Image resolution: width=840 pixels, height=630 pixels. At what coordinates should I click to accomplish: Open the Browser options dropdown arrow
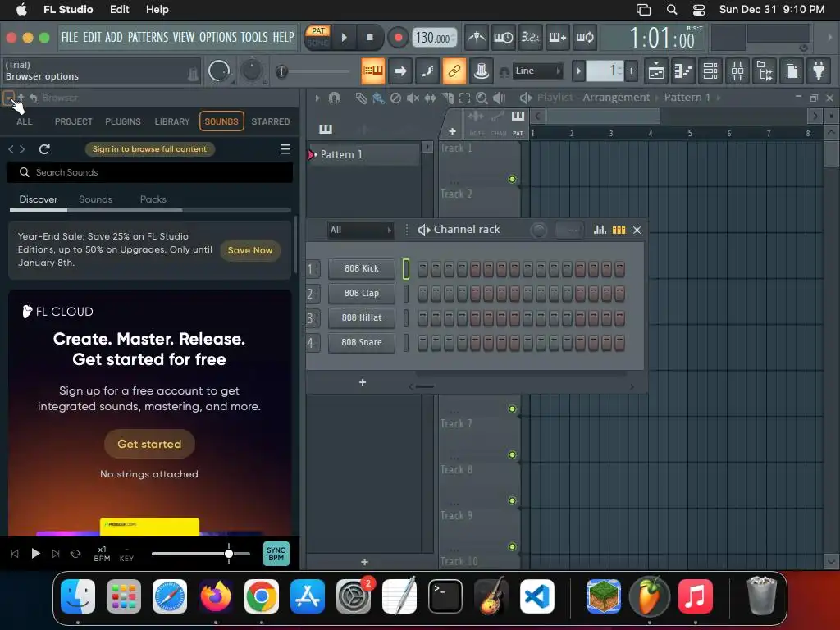pos(8,98)
